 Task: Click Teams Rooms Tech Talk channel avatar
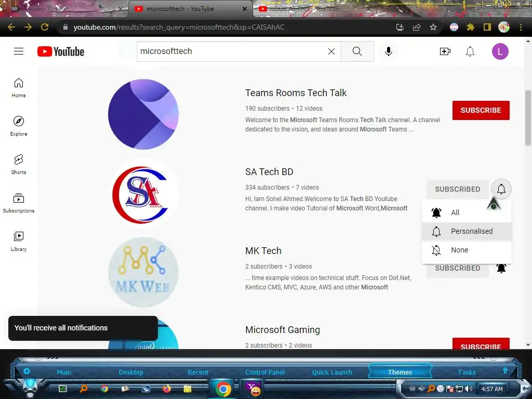[x=143, y=114]
